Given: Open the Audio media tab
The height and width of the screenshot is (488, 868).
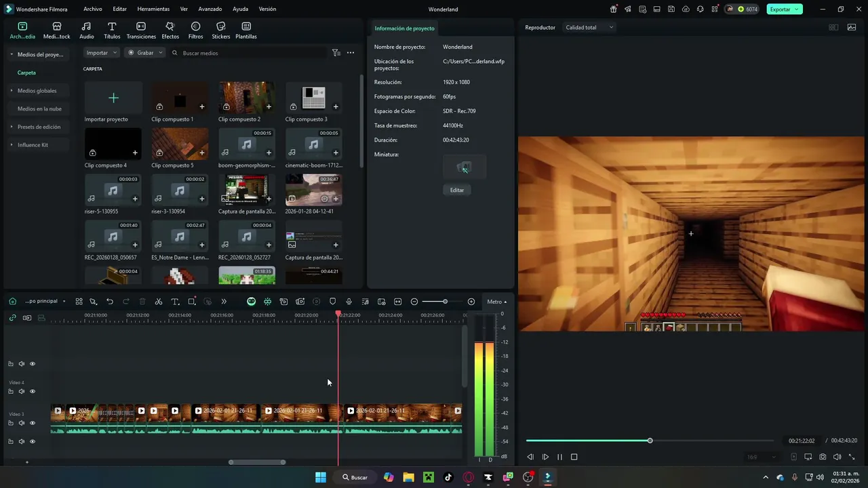Looking at the screenshot, I should click(x=87, y=30).
